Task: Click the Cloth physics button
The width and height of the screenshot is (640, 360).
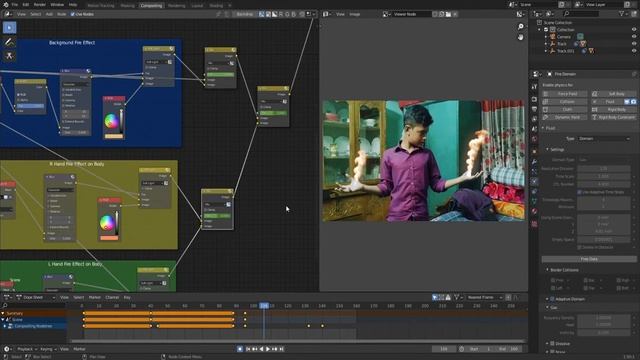Action: point(564,109)
